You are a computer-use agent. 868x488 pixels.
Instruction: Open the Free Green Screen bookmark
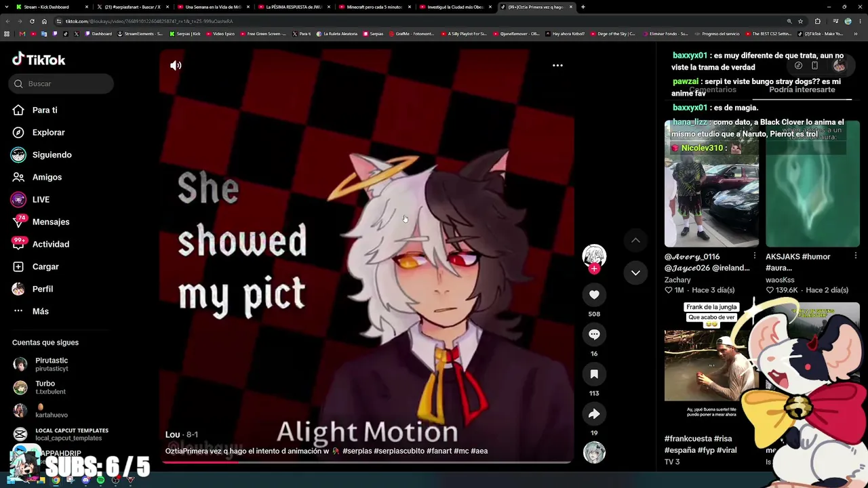coord(263,33)
